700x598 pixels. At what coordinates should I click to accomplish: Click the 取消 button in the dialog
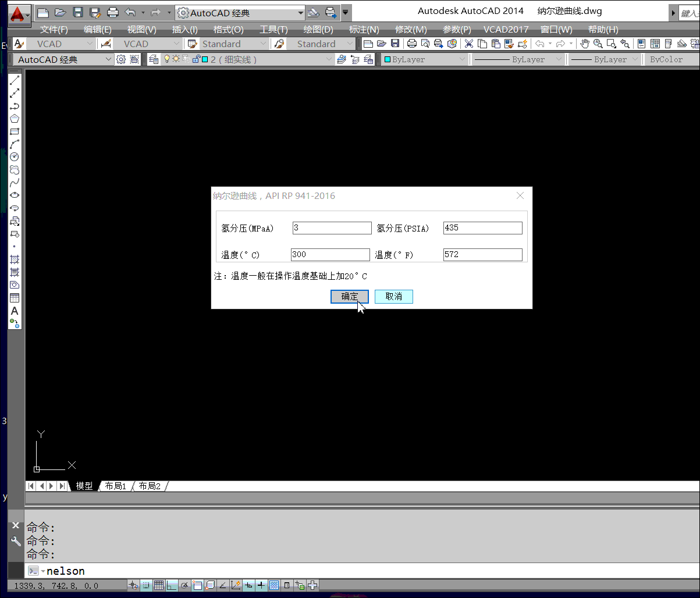(394, 297)
